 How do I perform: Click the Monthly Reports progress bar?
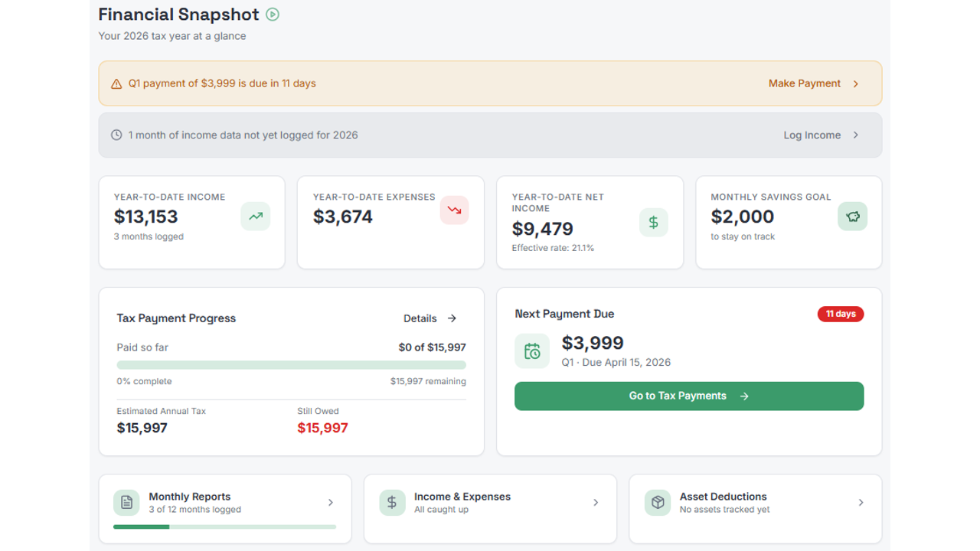click(224, 527)
